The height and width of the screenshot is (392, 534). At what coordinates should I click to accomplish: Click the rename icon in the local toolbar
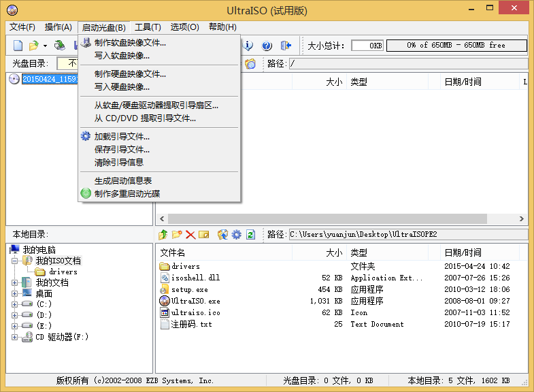pos(203,234)
